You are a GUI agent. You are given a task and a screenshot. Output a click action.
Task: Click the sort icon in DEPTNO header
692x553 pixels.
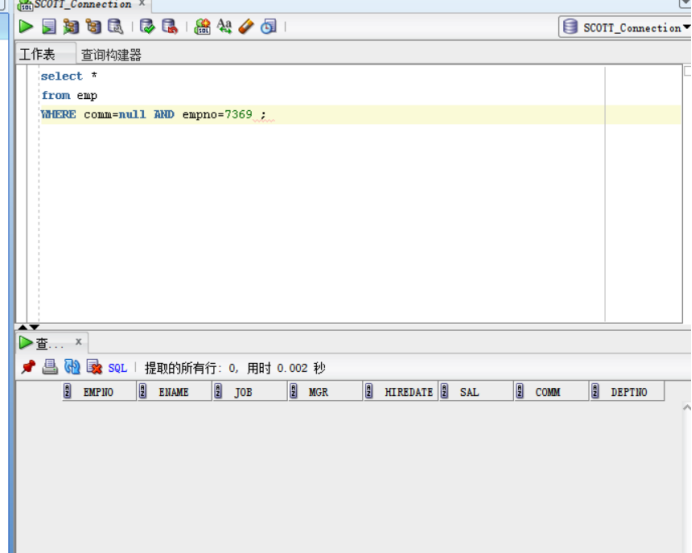tap(595, 391)
